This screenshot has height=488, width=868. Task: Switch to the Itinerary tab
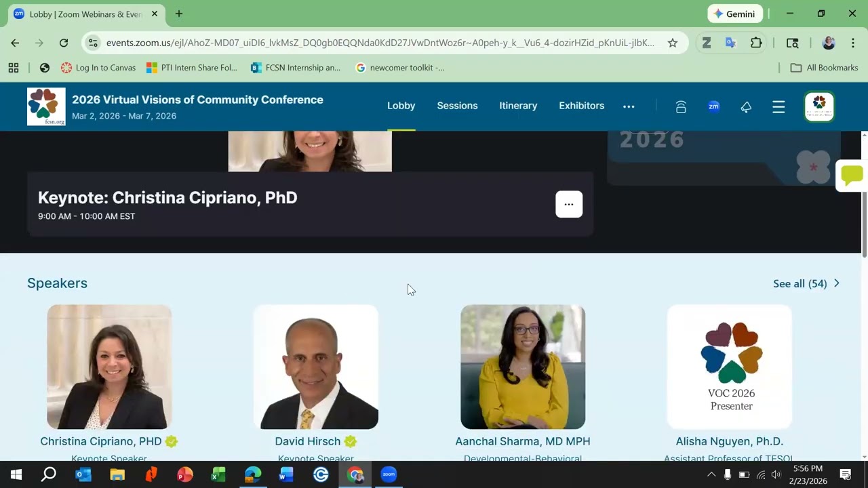518,106
